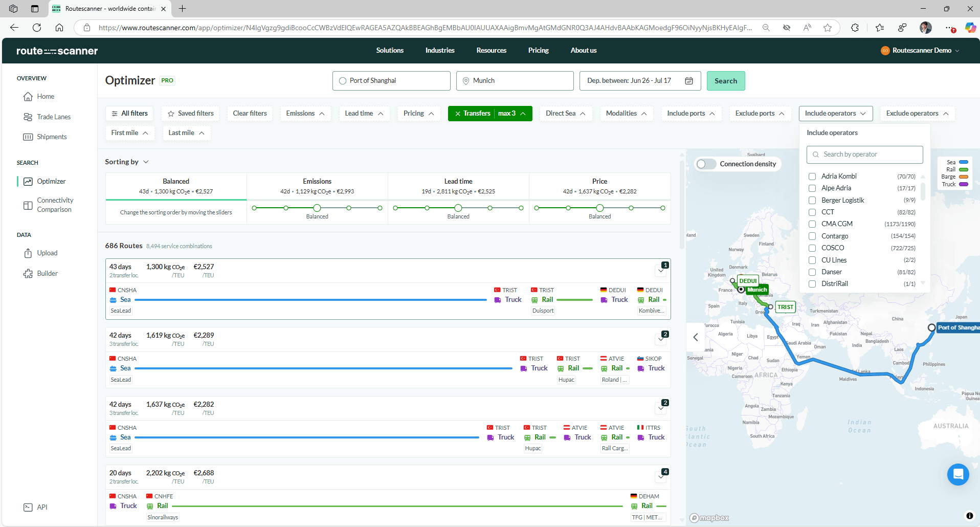
Task: Go back in browser history
Action: coord(14,28)
